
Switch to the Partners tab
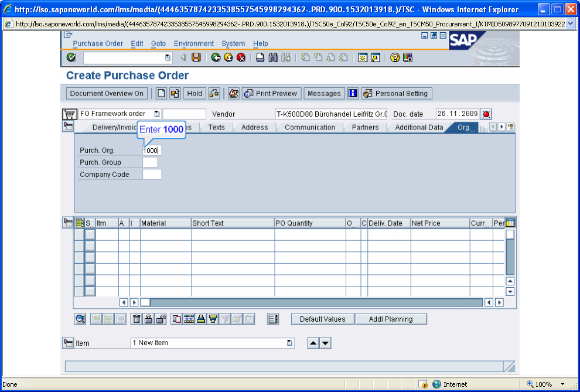(366, 127)
